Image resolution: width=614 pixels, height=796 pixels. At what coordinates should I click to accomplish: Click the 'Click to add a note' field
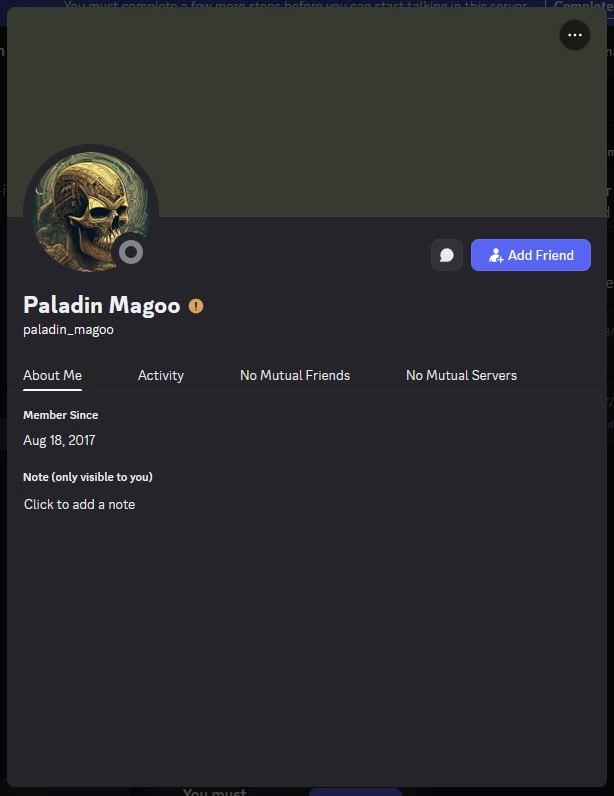click(x=79, y=505)
